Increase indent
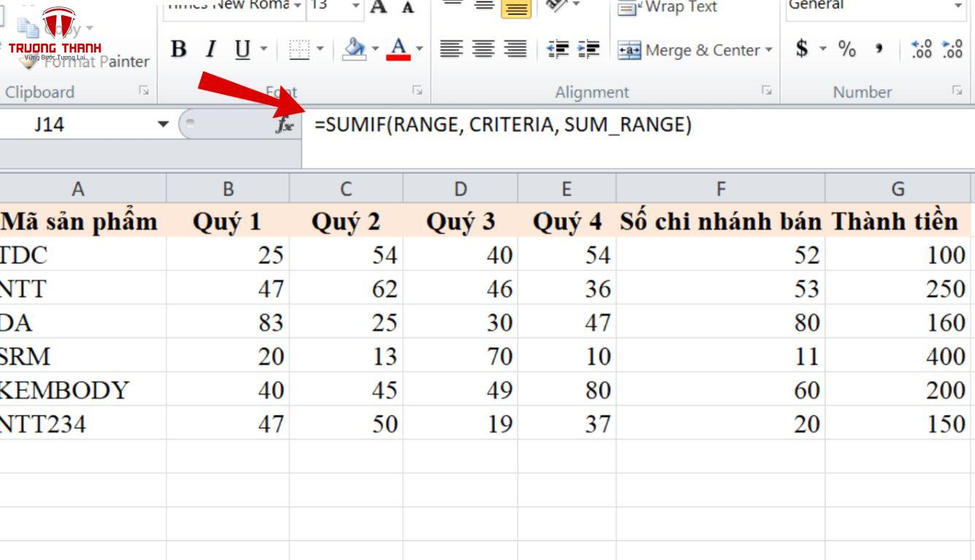This screenshot has width=975, height=560. pos(588,50)
